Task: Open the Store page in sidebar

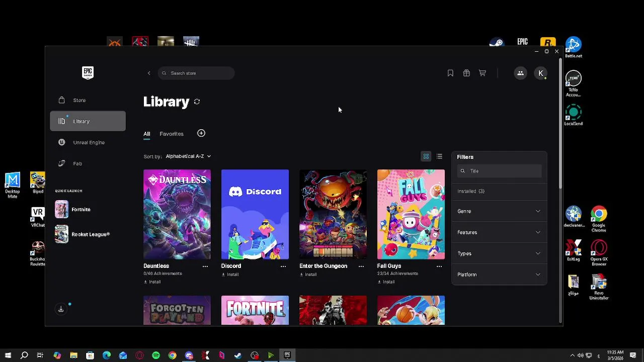Action: tap(88, 100)
